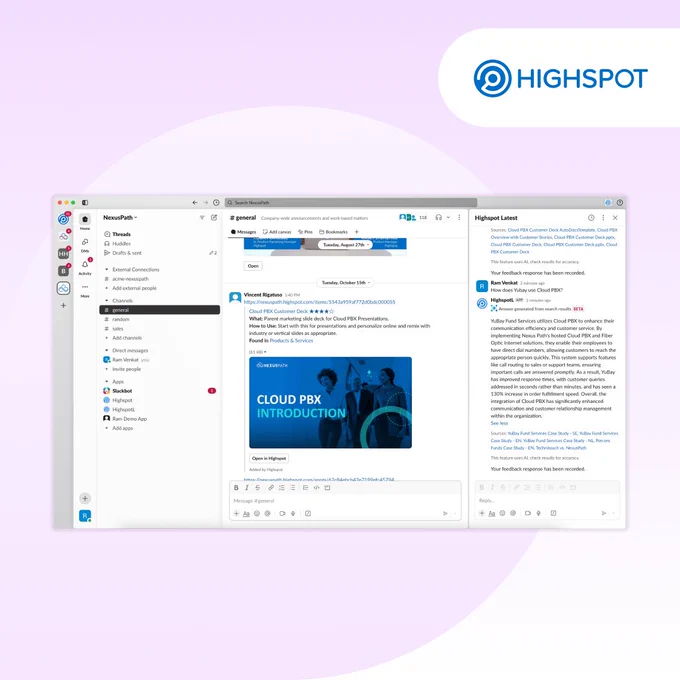Viewport: 680px width, 680px height.
Task: Open Huddles in the sidebar
Action: coord(121,244)
